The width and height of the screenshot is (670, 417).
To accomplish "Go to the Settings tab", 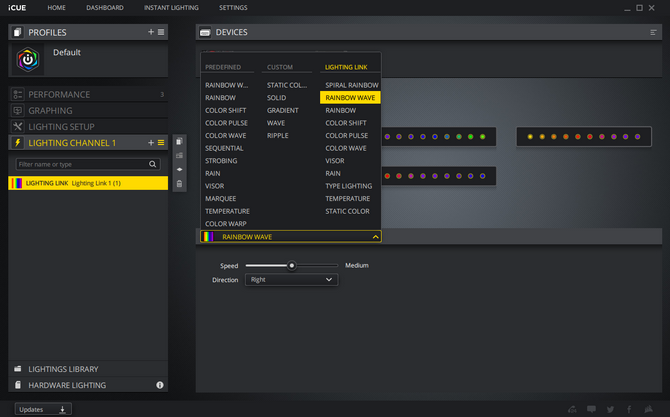I will click(x=233, y=8).
